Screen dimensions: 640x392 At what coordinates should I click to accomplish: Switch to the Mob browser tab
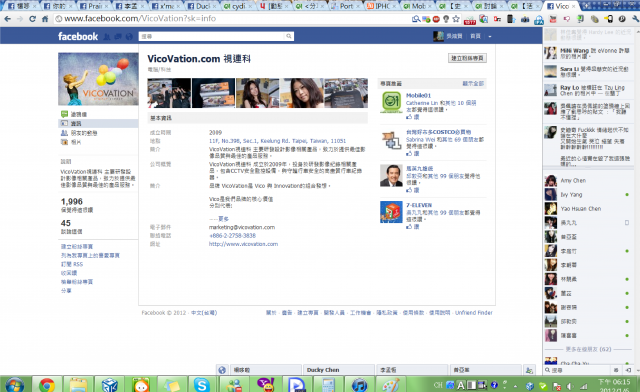(x=418, y=6)
